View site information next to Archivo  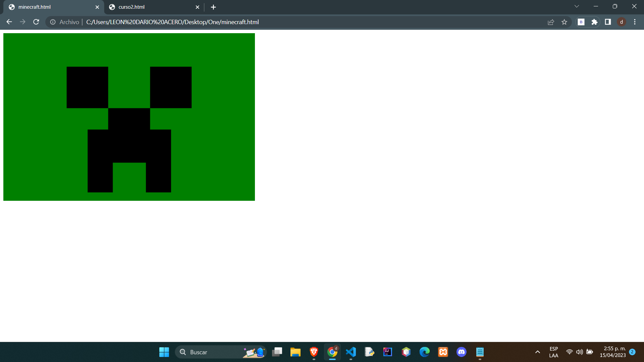[x=53, y=22]
